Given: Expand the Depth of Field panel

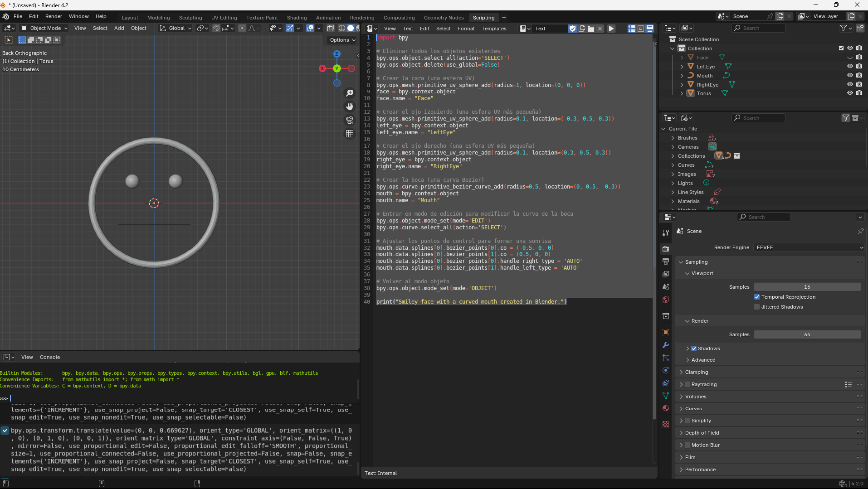Looking at the screenshot, I should click(702, 433).
